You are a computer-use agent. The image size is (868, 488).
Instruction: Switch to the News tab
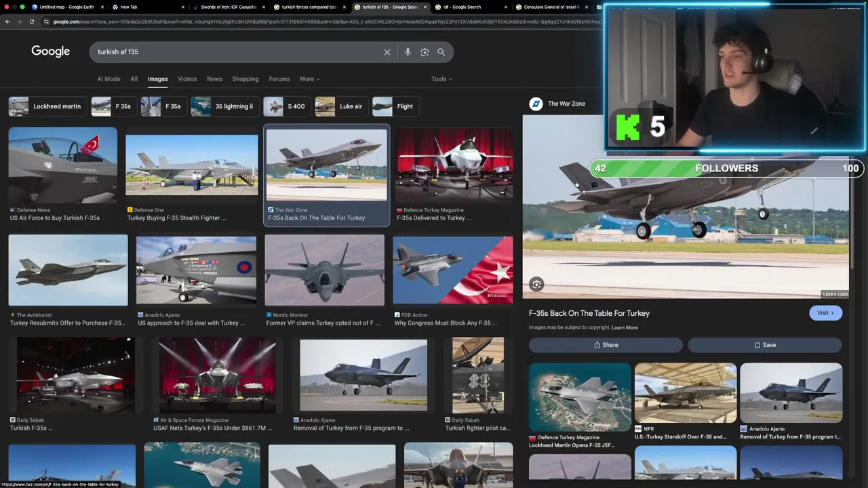pyautogui.click(x=214, y=79)
